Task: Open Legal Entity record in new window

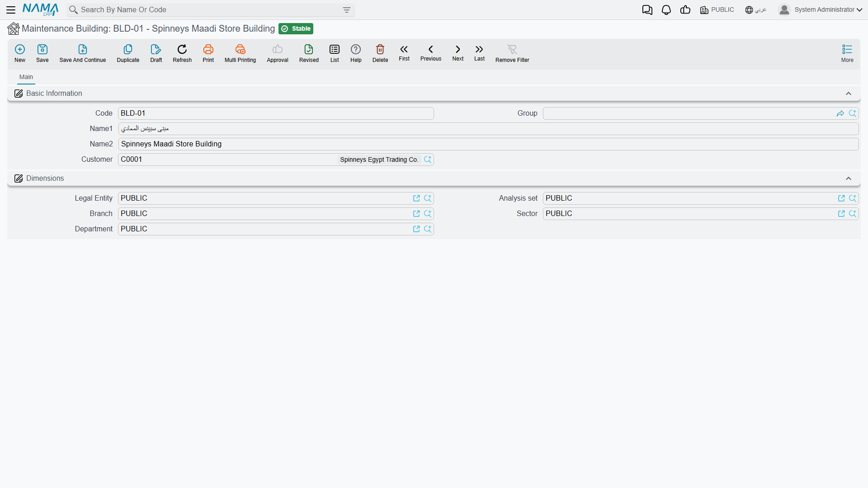Action: tap(416, 198)
